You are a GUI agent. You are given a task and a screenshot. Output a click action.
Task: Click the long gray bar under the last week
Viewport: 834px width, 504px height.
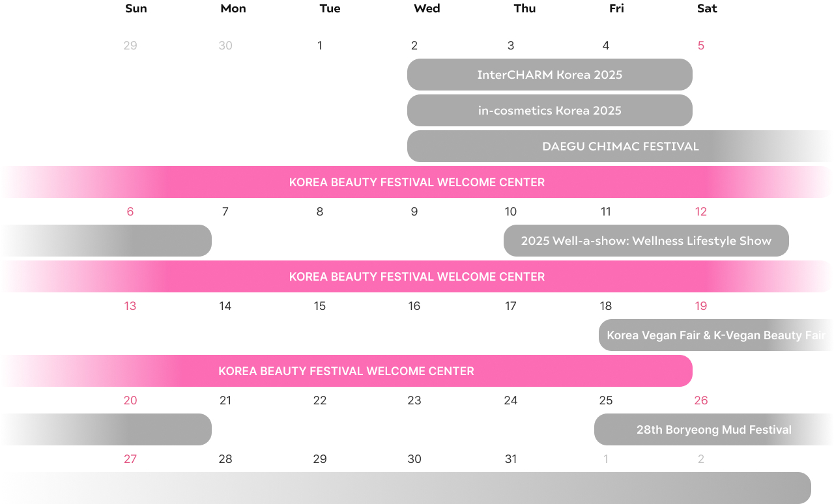pyautogui.click(x=405, y=488)
